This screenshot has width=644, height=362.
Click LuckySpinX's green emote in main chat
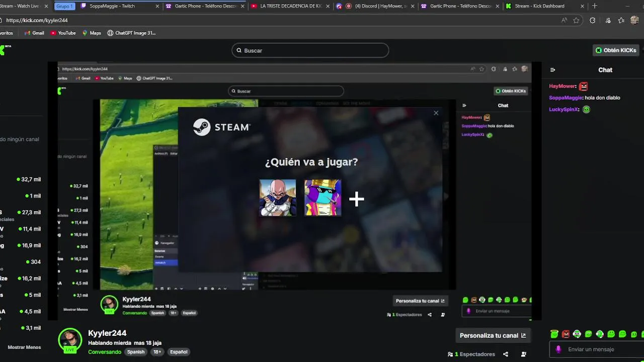pyautogui.click(x=586, y=110)
